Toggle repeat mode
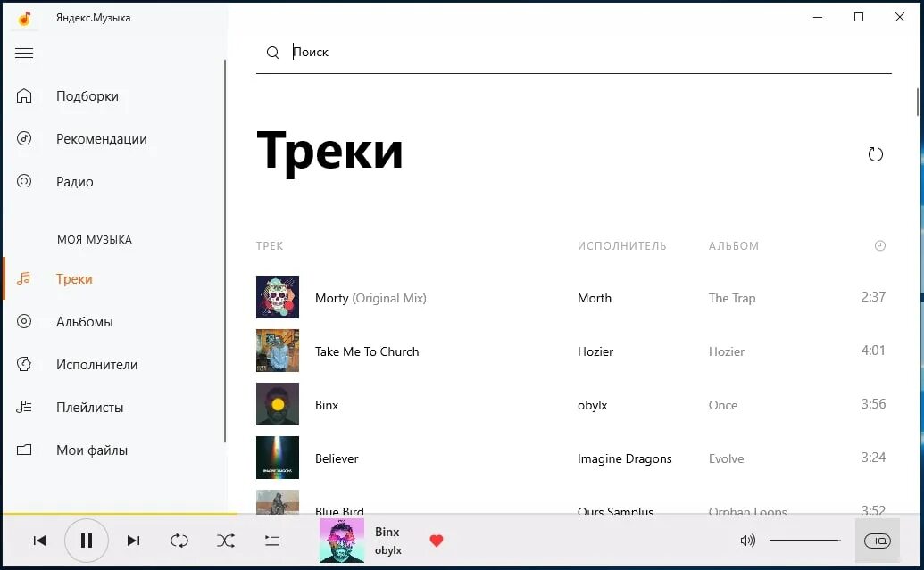The image size is (924, 570). [x=179, y=541]
